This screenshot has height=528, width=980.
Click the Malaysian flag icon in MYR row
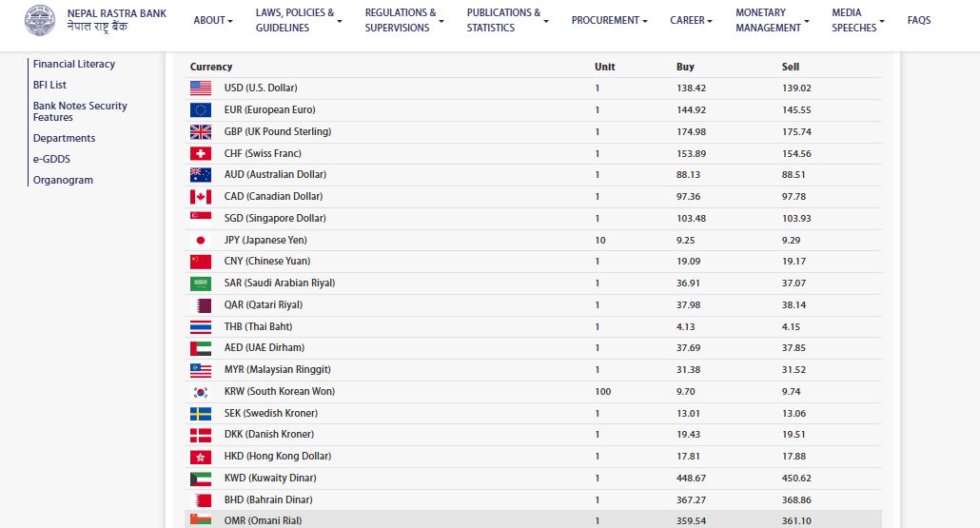201,370
